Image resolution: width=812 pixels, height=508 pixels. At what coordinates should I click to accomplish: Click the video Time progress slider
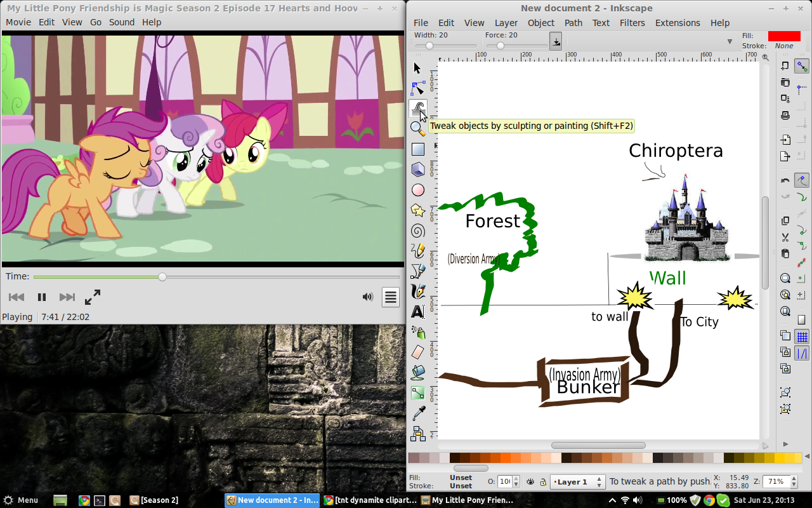(x=216, y=277)
